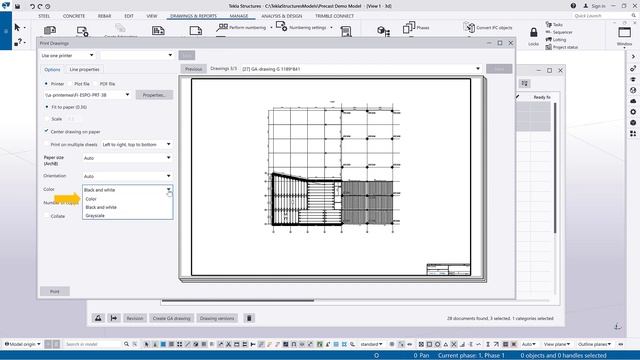Click the Quick Launch search icon
The height and width of the screenshot is (360, 640).
pyautogui.click(x=633, y=16)
